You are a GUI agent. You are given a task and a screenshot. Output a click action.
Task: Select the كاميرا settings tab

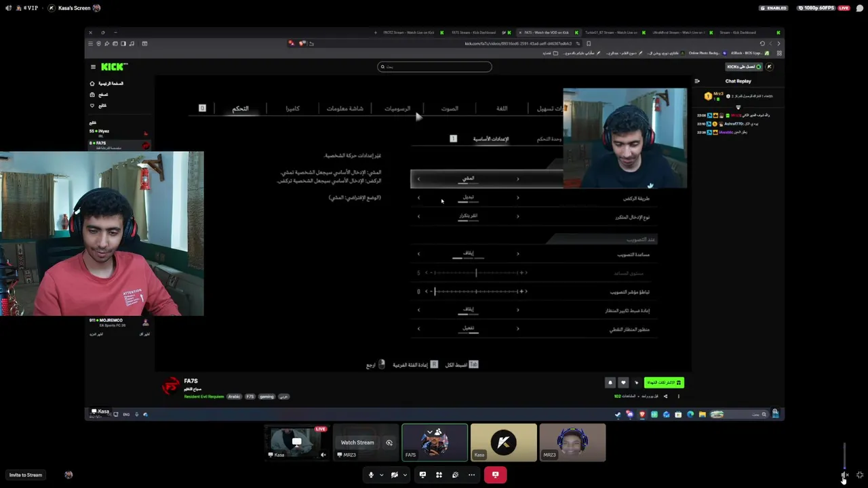pyautogui.click(x=292, y=108)
